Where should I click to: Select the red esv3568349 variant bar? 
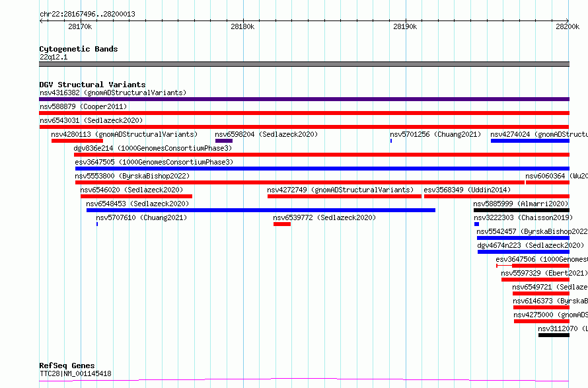point(497,196)
